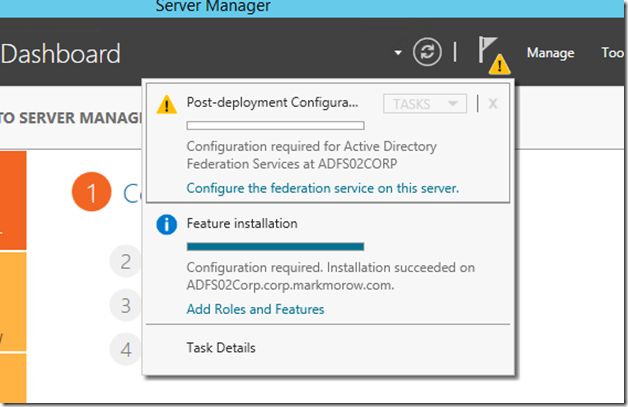Open the Tools menu
Image resolution: width=628 pixels, height=407 pixels.
tap(613, 53)
